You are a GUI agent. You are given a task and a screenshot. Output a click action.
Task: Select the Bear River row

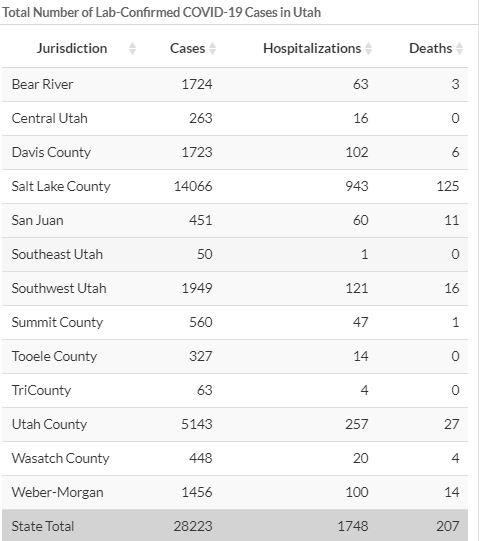[x=235, y=85]
